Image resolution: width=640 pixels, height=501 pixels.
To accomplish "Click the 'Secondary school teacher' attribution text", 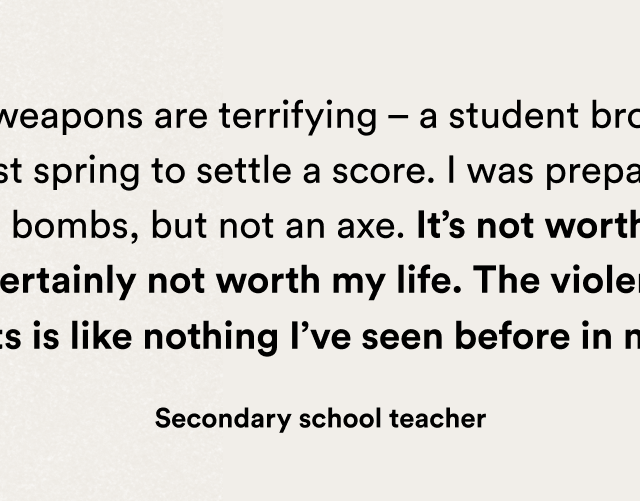I will pyautogui.click(x=320, y=419).
